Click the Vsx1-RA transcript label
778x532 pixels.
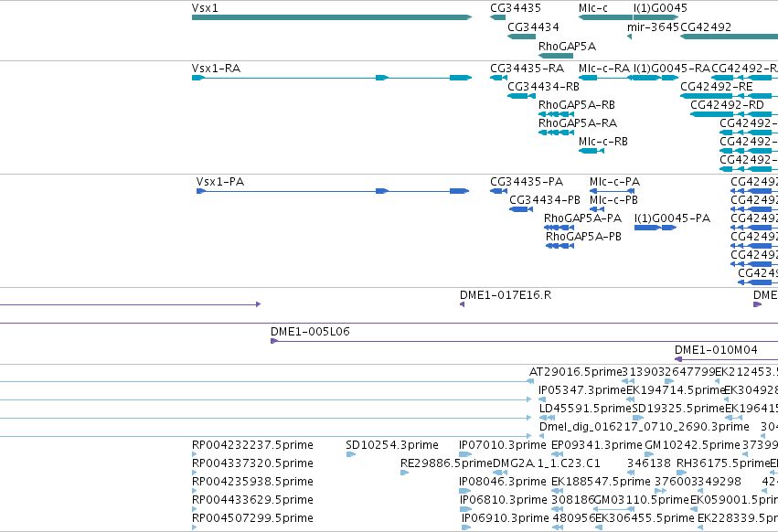216,69
